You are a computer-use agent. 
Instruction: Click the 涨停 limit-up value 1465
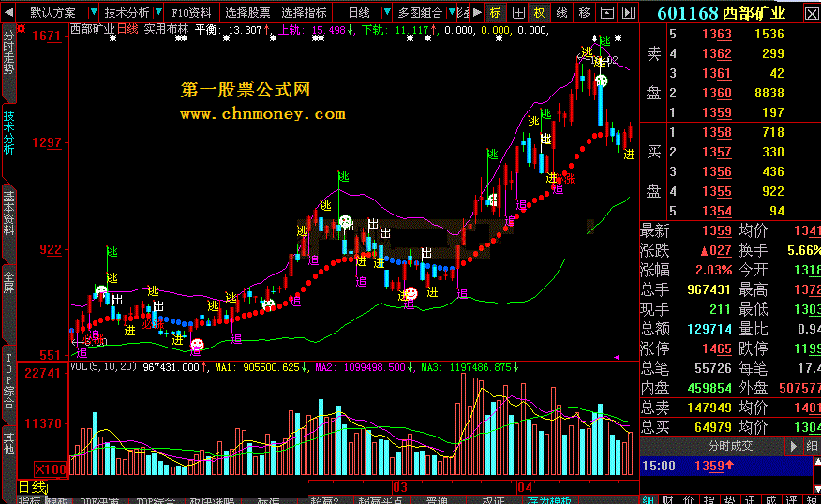click(x=717, y=348)
